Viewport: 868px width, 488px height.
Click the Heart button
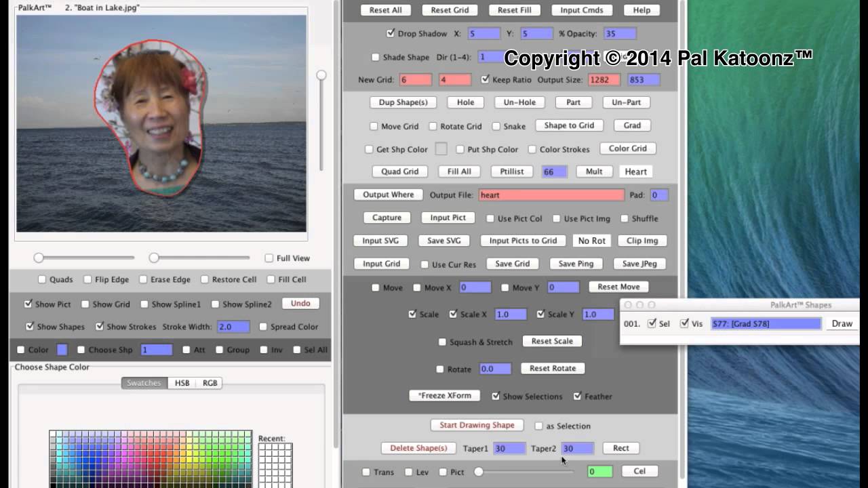click(635, 171)
